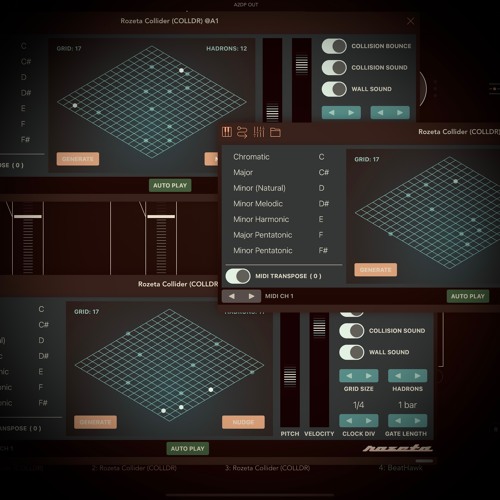Screen dimensions: 500x500
Task: Close the Rozeta Collider @A1 window
Action: [x=410, y=21]
